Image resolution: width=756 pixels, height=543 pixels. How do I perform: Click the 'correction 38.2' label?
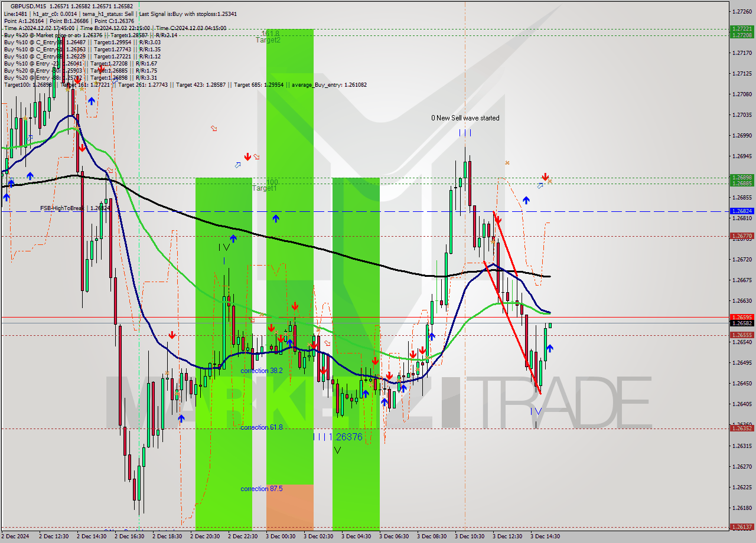(262, 371)
